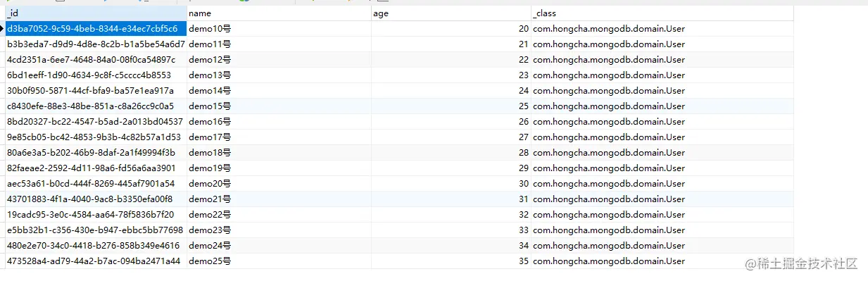Select id cell 80a6e3a5-b202-46b9-8daf-2a1f49994f3b
This screenshot has width=868, height=281.
[x=96, y=153]
